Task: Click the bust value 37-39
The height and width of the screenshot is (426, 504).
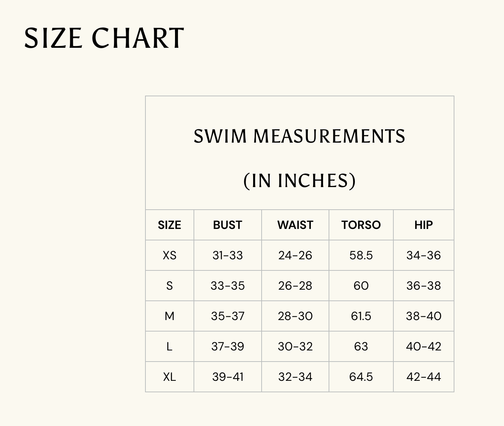Action: point(228,346)
